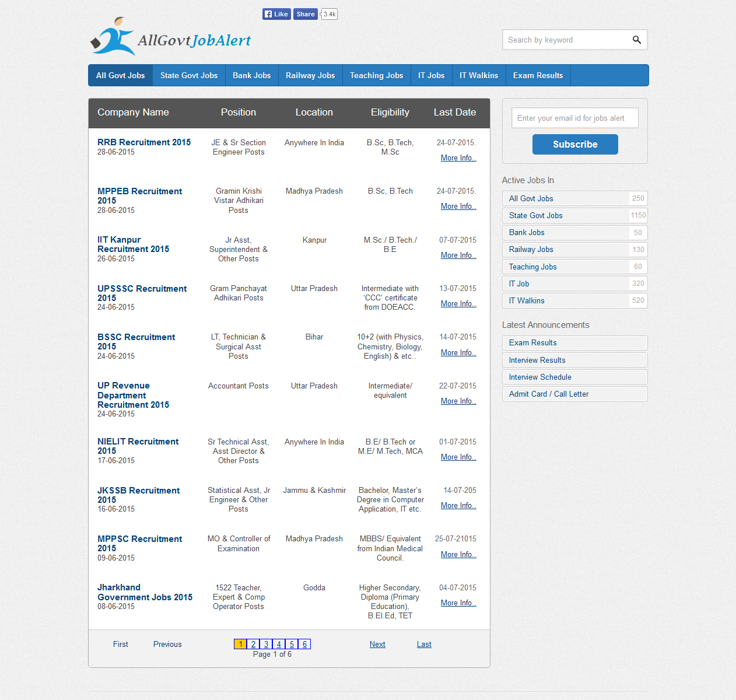736x700 pixels.
Task: Click More Info for Jharkhand Government Jobs
Action: pyautogui.click(x=458, y=603)
